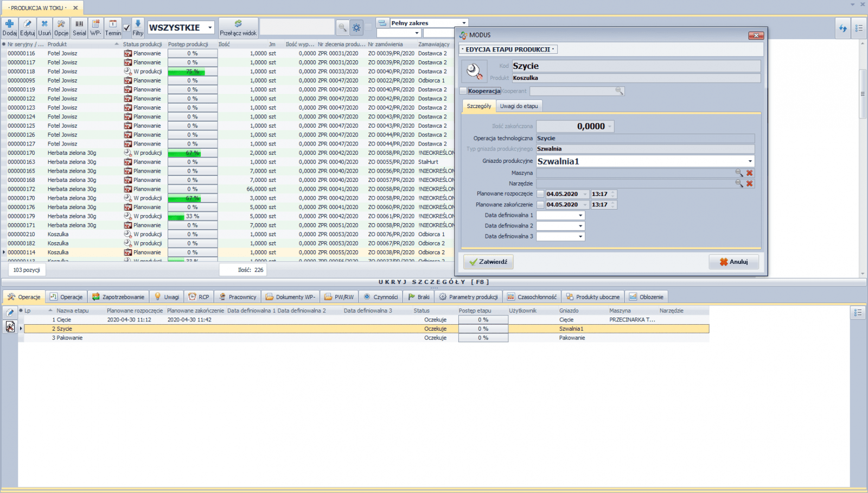The image size is (868, 493).
Task: Click the pencil edit icon in the details panel
Action: (10, 312)
